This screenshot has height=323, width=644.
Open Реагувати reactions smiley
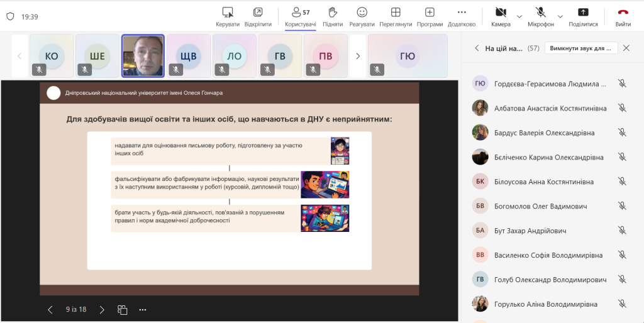[x=362, y=12]
